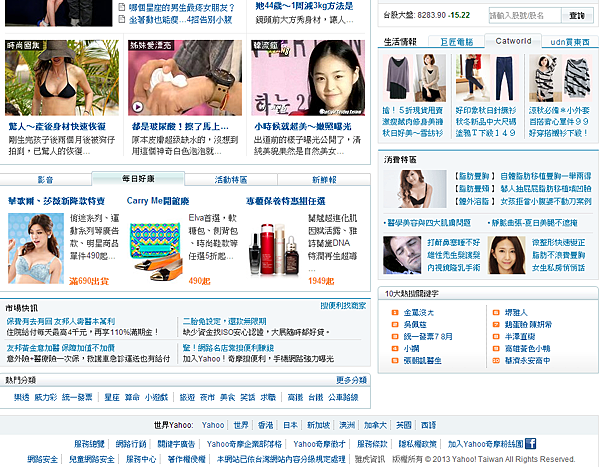Open the 香港 Yahoo world site link
This screenshot has height=467, width=600.
click(265, 425)
